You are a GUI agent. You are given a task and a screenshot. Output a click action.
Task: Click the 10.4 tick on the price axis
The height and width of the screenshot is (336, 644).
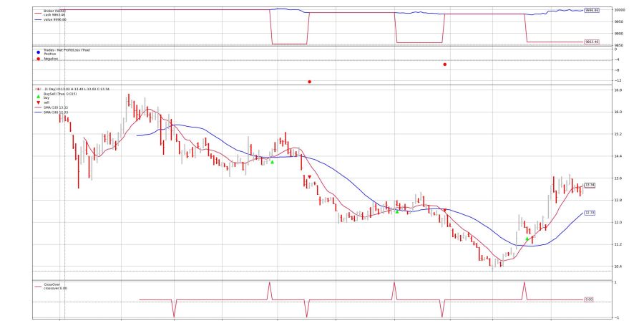(x=618, y=267)
